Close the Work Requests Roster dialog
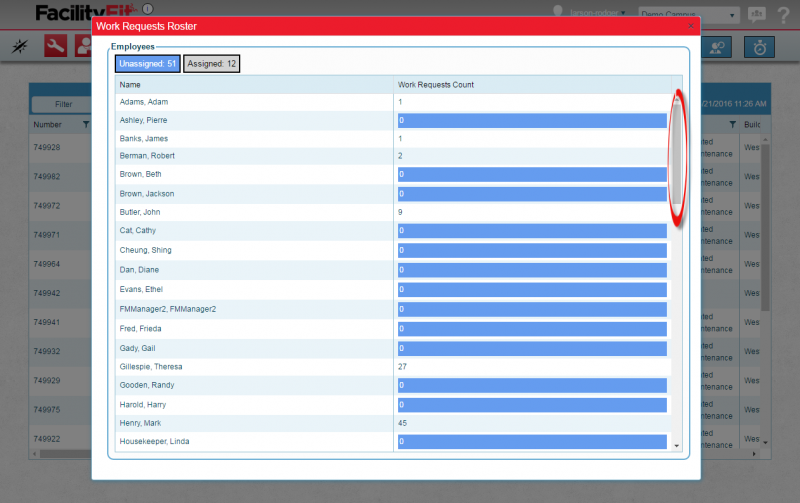The image size is (800, 503). click(690, 26)
